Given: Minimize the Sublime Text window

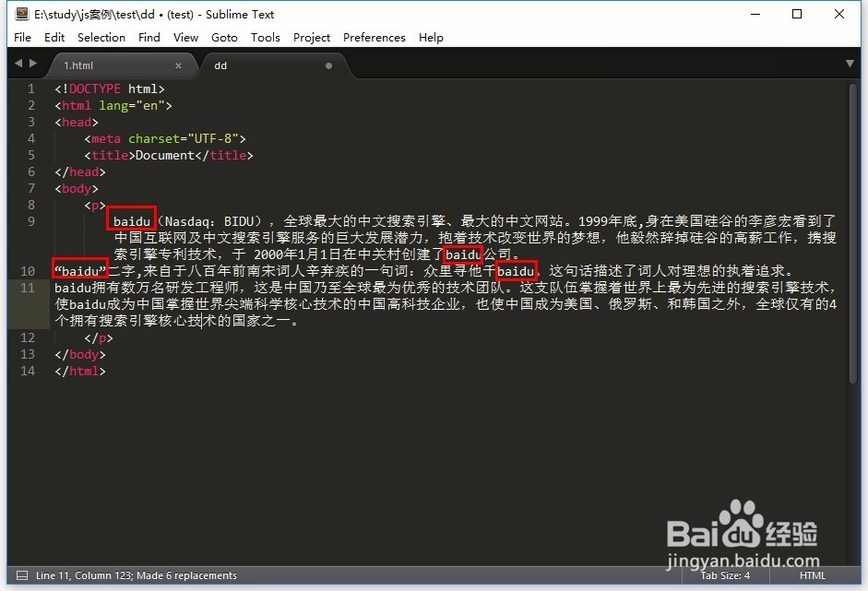Looking at the screenshot, I should pos(755,14).
